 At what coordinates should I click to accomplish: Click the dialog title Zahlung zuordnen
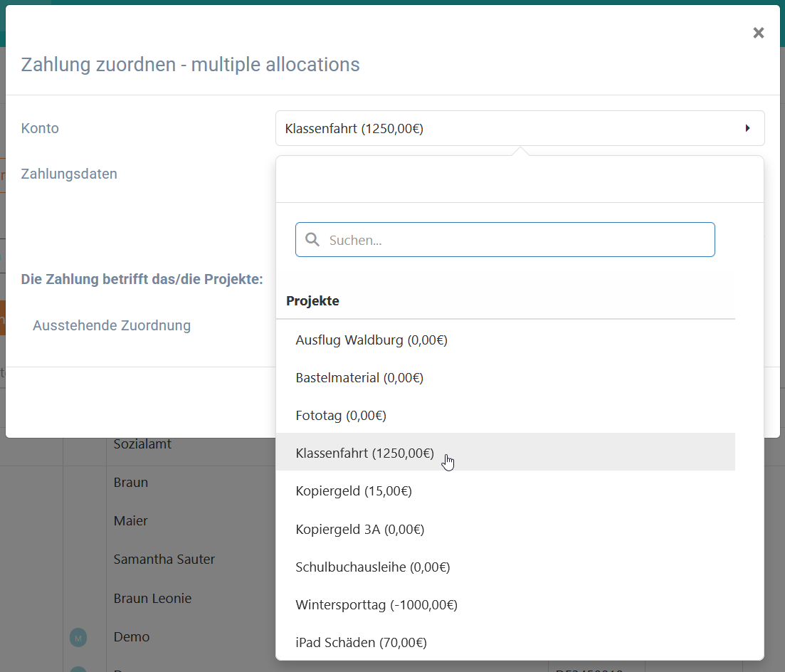[190, 65]
